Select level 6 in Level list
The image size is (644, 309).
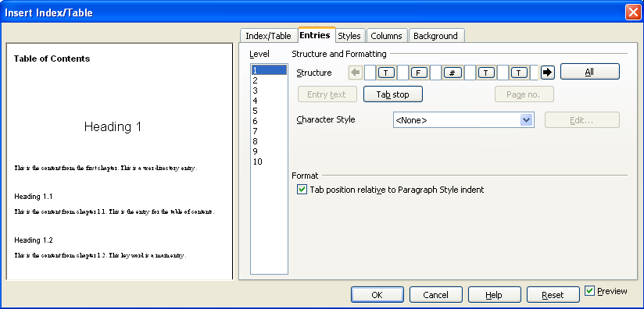(269, 121)
